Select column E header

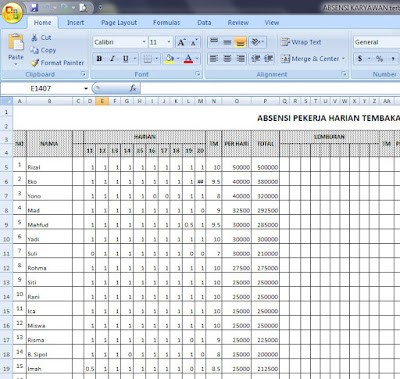point(102,101)
